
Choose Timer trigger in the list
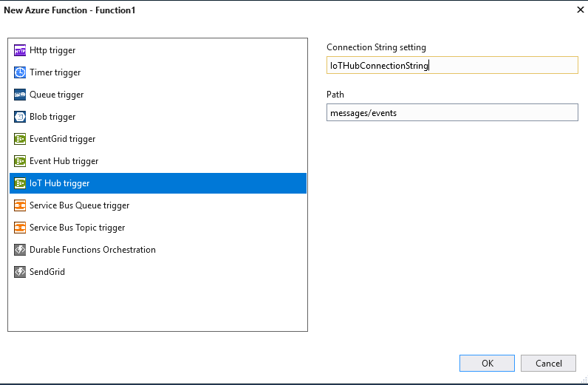55,72
